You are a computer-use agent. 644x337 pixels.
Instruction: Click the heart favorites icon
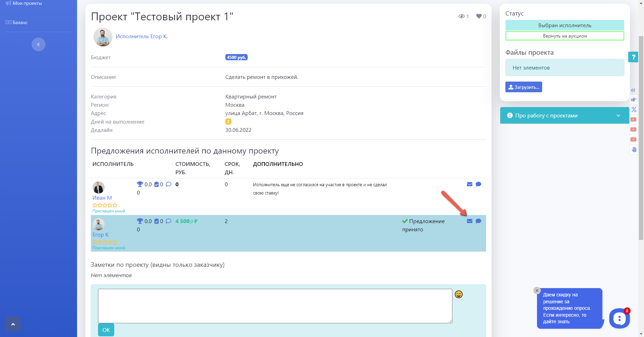click(479, 16)
